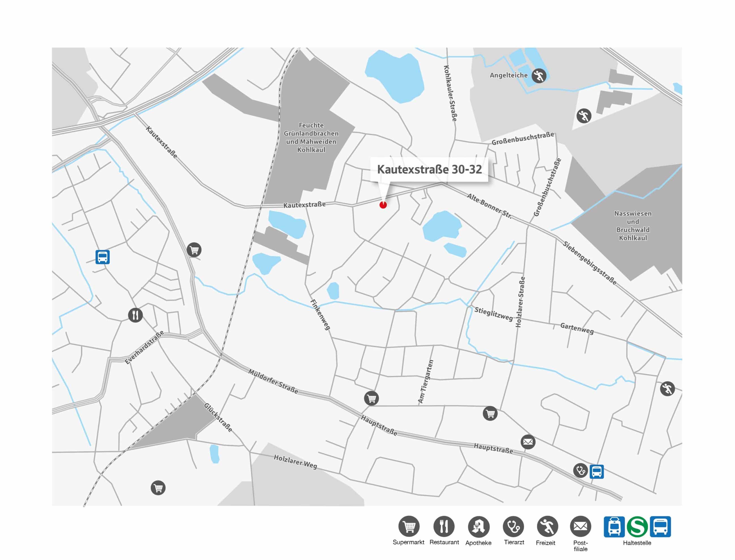Click the restaurant icon on the map
The width and height of the screenshot is (735, 560).
135,315
